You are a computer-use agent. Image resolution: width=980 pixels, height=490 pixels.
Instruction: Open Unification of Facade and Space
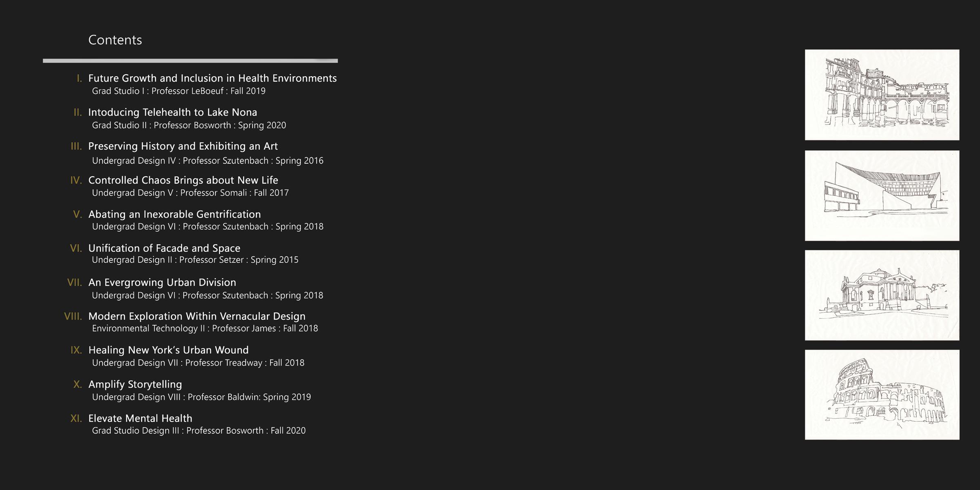pyautogui.click(x=164, y=248)
